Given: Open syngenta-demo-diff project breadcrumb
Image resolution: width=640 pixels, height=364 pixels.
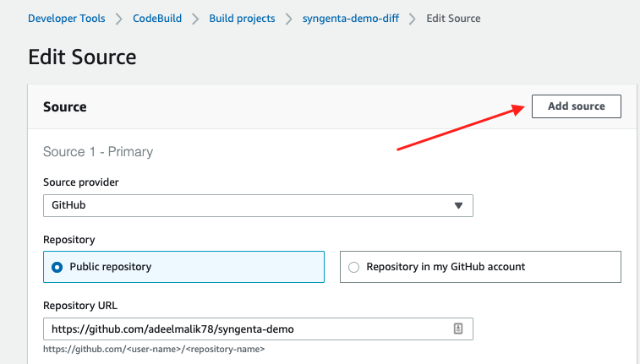Looking at the screenshot, I should [350, 19].
